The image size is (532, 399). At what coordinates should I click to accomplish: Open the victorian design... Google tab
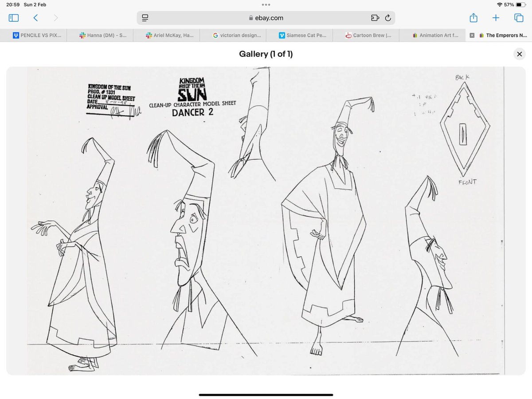233,36
